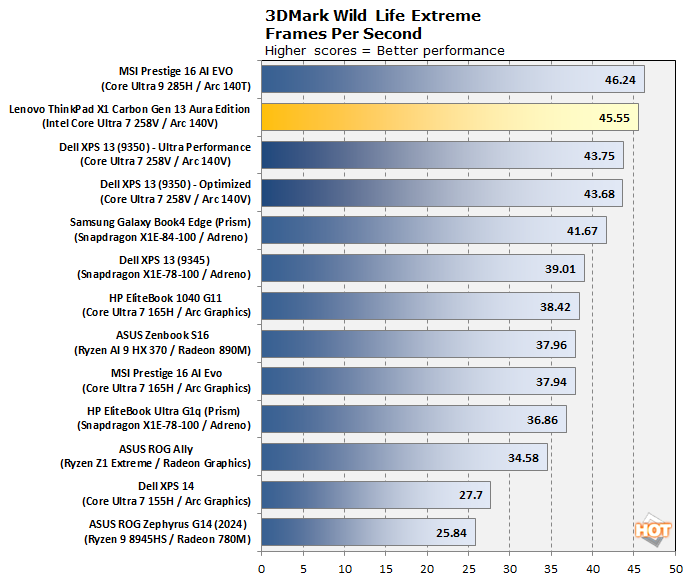Click the 41.67 score label
The image size is (690, 581).
pos(582,231)
